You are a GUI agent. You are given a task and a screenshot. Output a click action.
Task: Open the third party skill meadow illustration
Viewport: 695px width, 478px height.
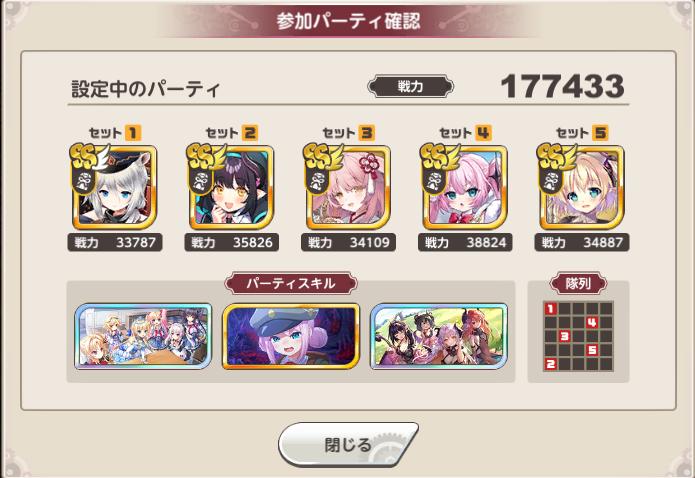[439, 336]
